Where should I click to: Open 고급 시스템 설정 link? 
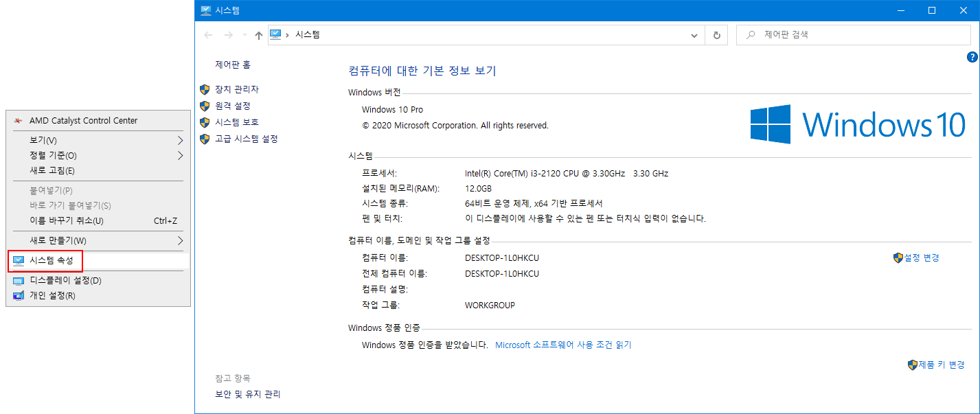click(x=247, y=139)
